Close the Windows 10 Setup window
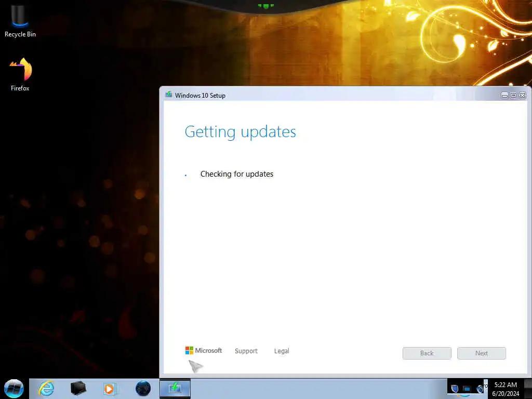 [523, 96]
